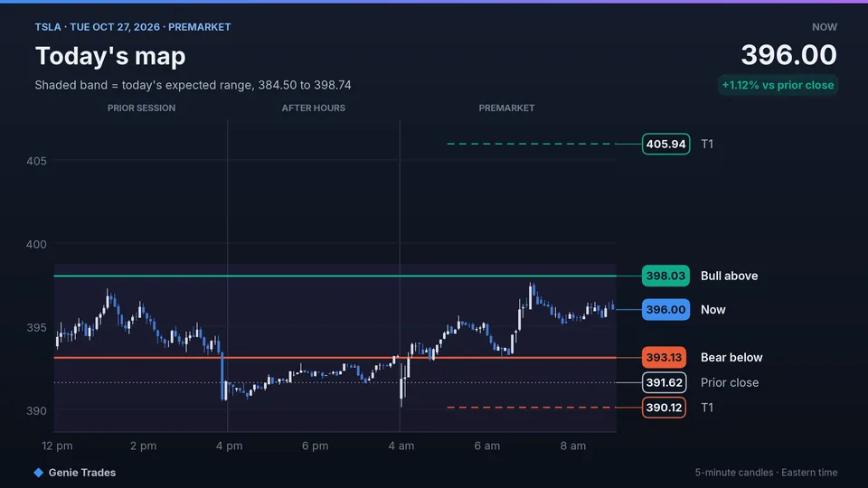
Task: Click the 5-minute candles Eastern time note
Action: pos(766,473)
